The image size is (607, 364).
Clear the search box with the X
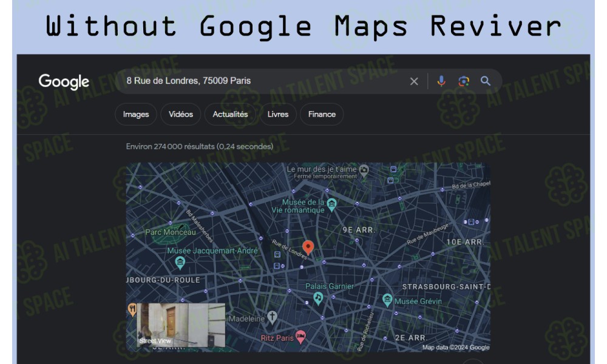point(414,81)
